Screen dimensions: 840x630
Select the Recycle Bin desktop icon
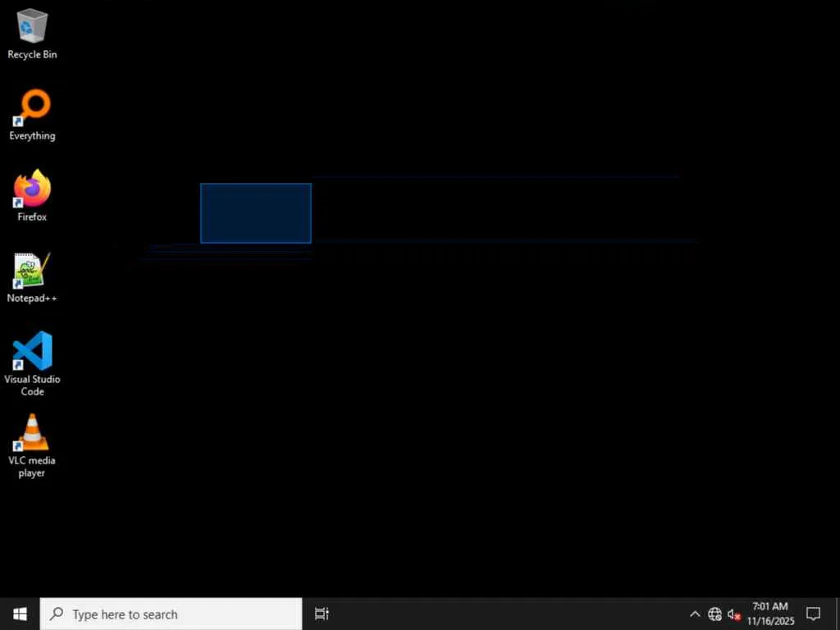coord(32,33)
